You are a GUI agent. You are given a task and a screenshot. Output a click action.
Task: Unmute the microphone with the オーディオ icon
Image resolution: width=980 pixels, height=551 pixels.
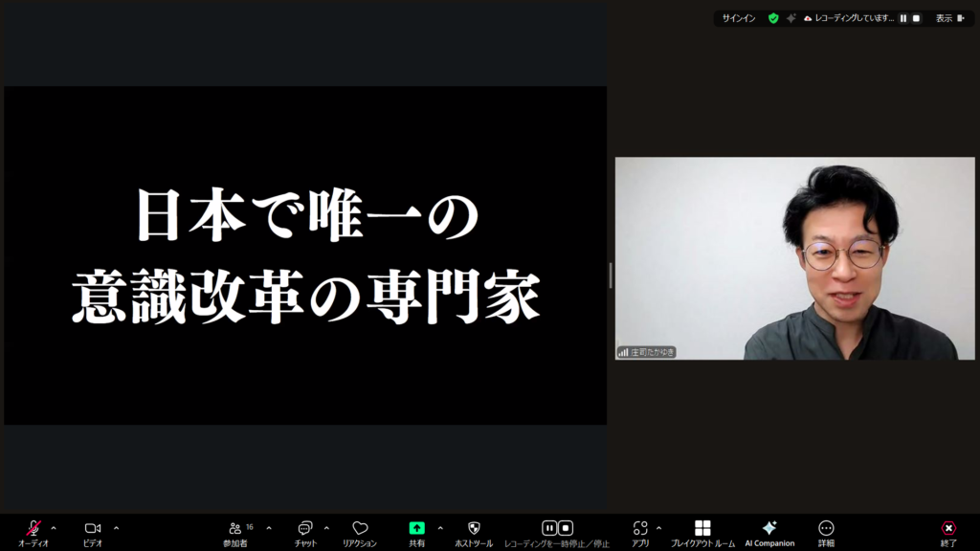click(33, 529)
